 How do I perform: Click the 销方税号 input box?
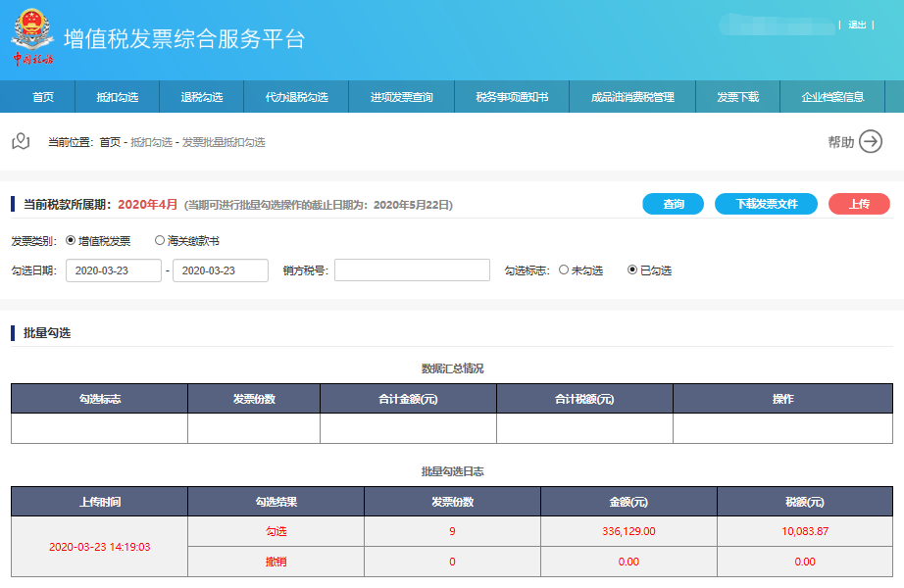412,269
